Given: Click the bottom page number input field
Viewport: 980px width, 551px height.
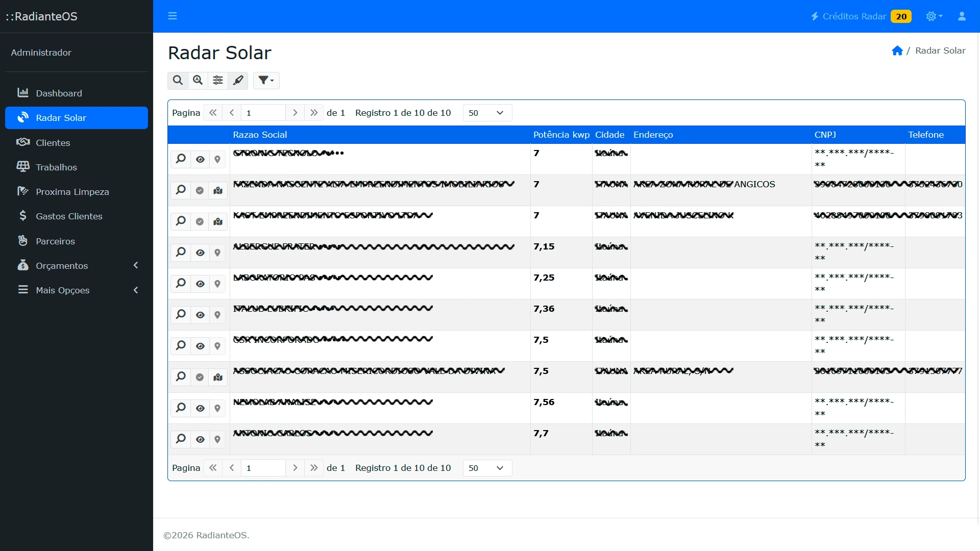Looking at the screenshot, I should 263,468.
